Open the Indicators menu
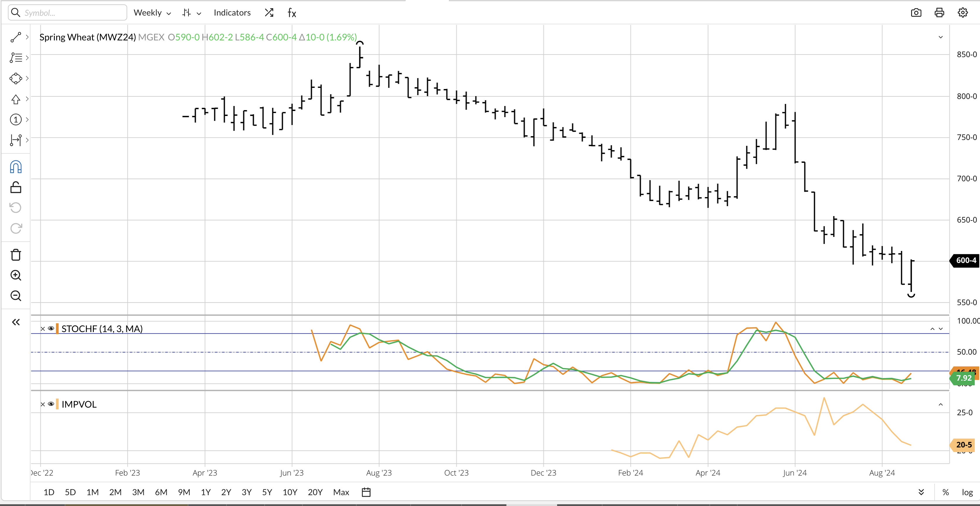 (x=232, y=13)
